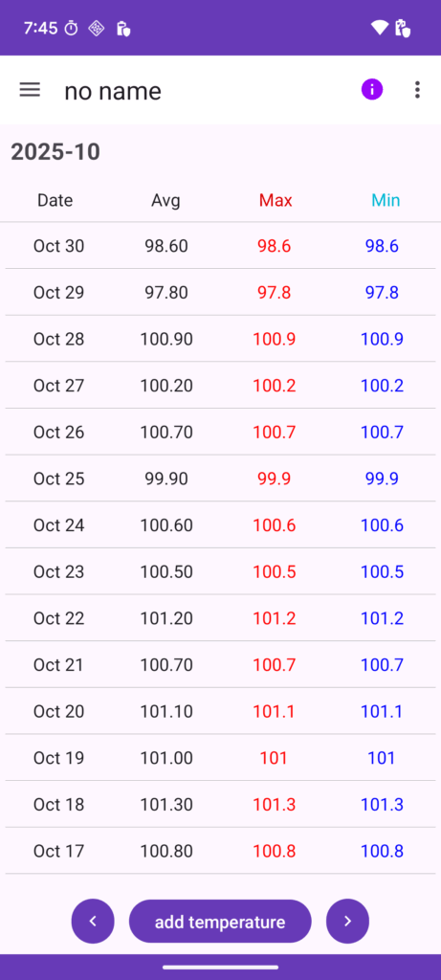Screen dimensions: 441x980
Task: Open the Oct 22 row entry
Action: [220, 618]
